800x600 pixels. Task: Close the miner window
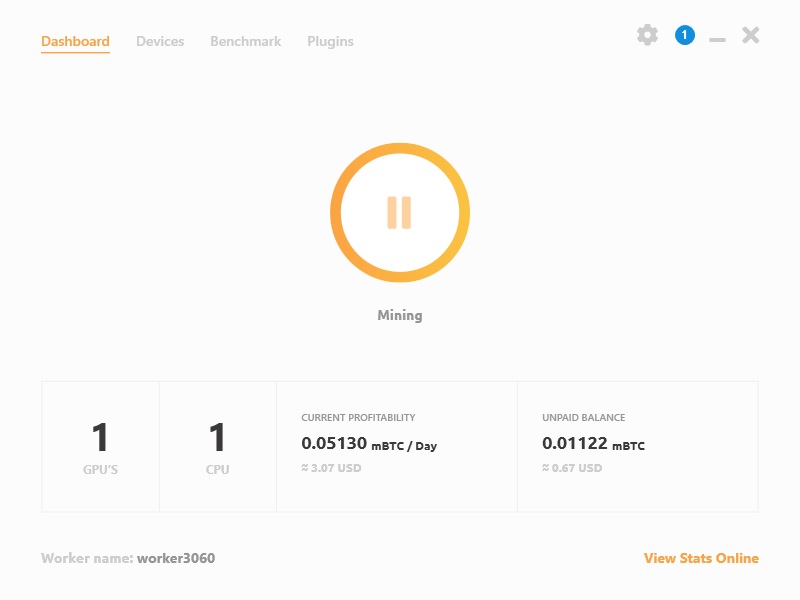coord(751,35)
